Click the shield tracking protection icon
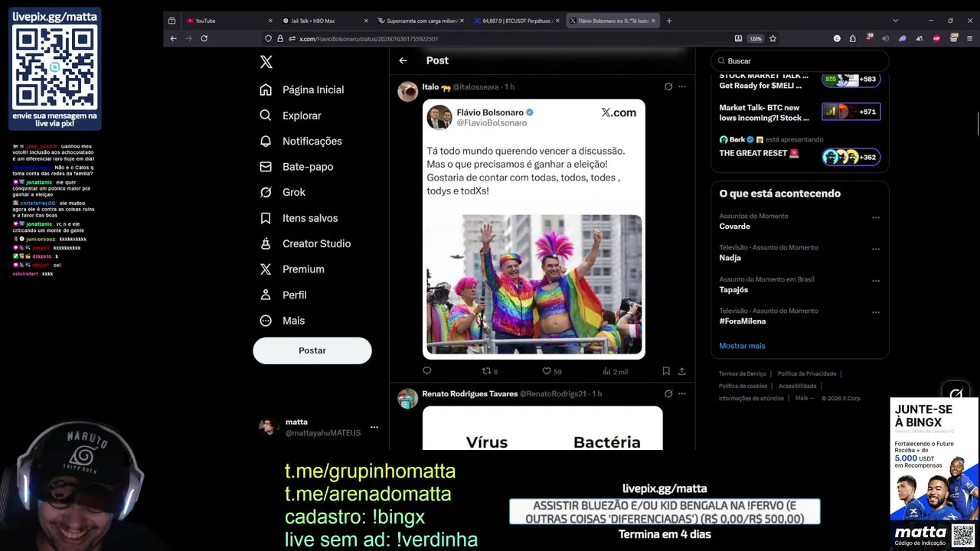 [268, 38]
